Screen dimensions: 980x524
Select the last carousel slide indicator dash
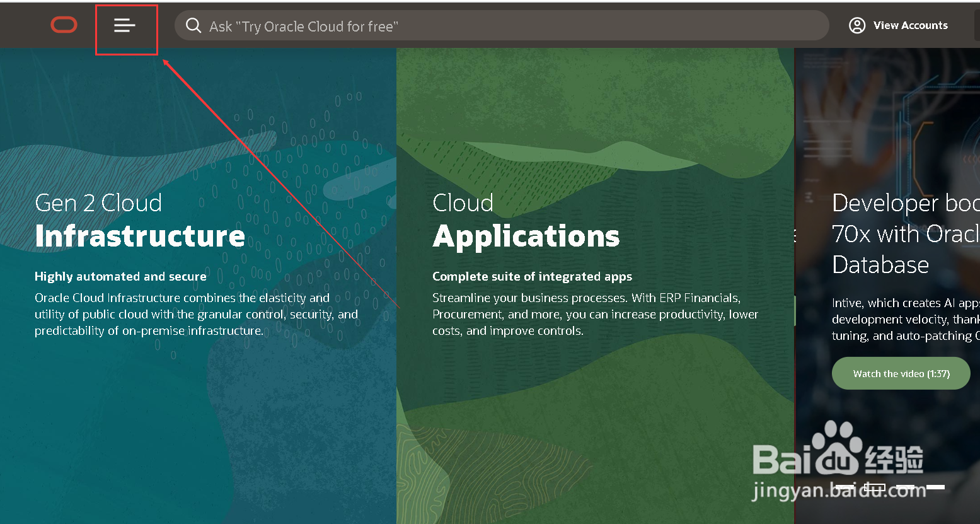pyautogui.click(x=935, y=487)
